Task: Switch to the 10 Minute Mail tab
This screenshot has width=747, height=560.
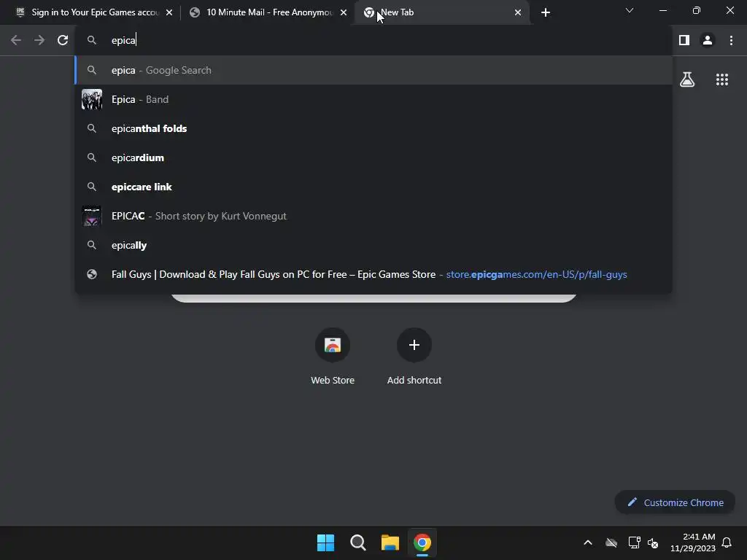Action: [267, 12]
